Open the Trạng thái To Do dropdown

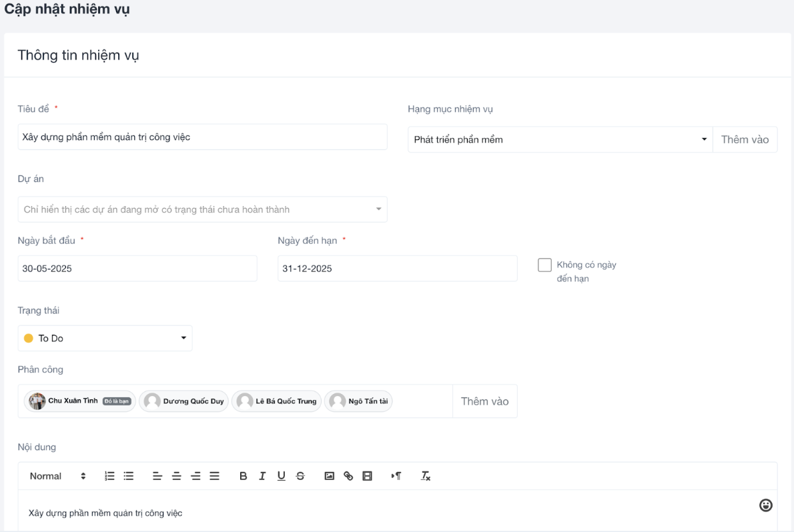[x=105, y=339]
